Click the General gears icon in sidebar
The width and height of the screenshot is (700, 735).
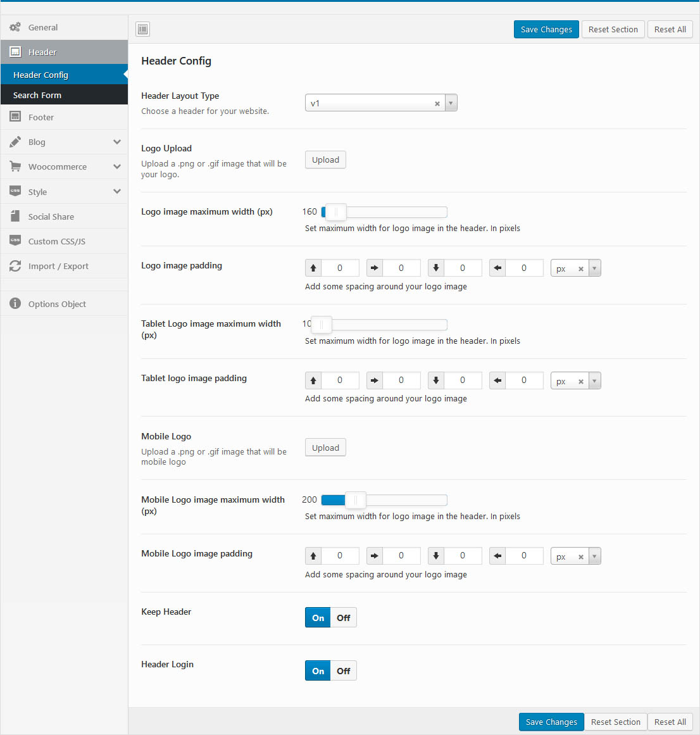15,27
